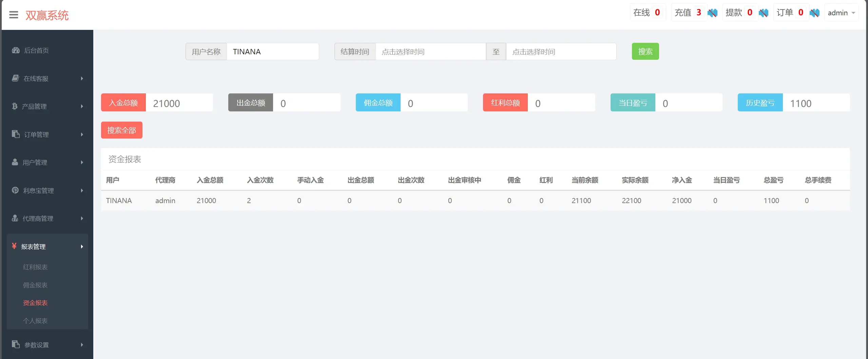The width and height of the screenshot is (868, 359).
Task: Toggle the recharge sound mute icon
Action: pyautogui.click(x=712, y=13)
